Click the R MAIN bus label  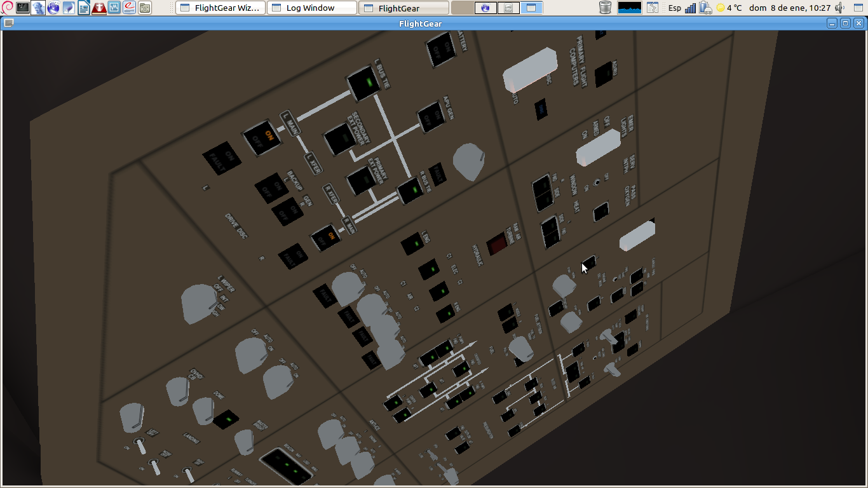click(349, 226)
